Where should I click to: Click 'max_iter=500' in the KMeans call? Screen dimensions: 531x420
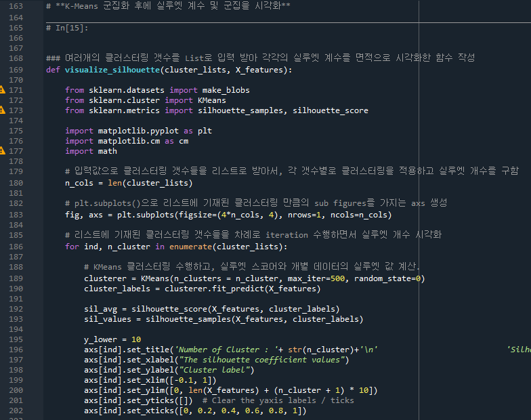point(316,278)
